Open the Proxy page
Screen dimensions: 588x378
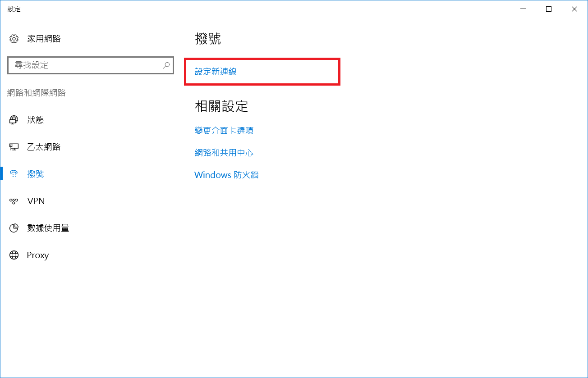point(38,255)
